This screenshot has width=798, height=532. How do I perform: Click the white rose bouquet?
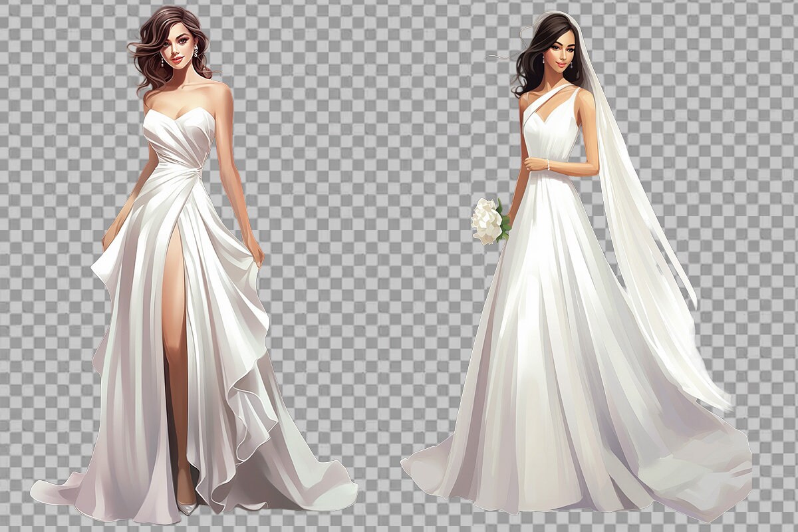[x=486, y=221]
